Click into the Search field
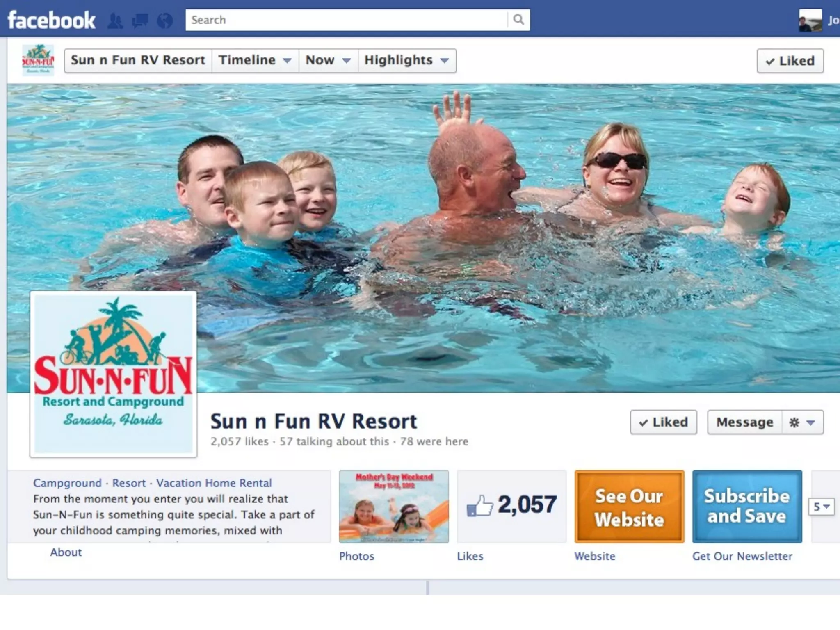 tap(347, 20)
